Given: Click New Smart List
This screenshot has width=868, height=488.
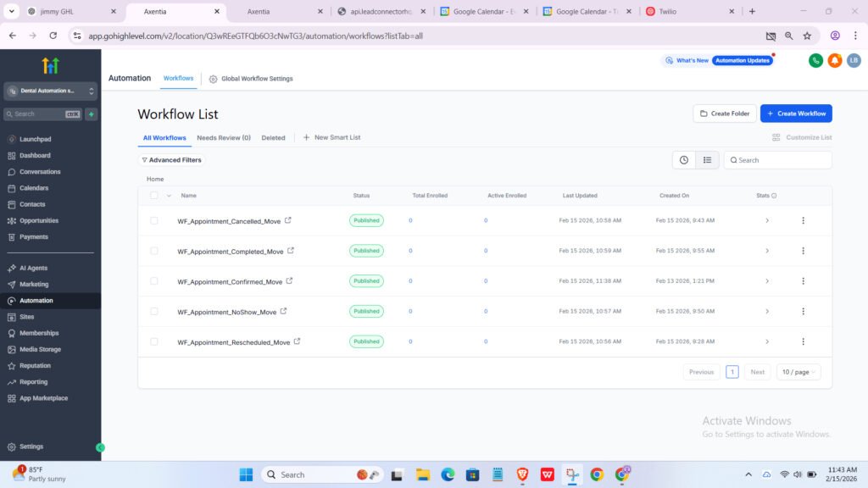Looking at the screenshot, I should (x=331, y=137).
